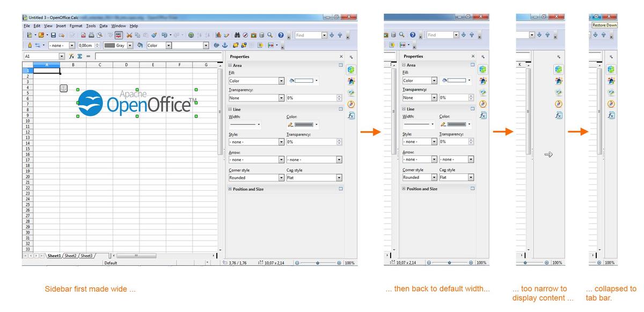Toggle AutoSpellcheck on the standard toolbar
The width and height of the screenshot is (644, 312).
click(119, 34)
